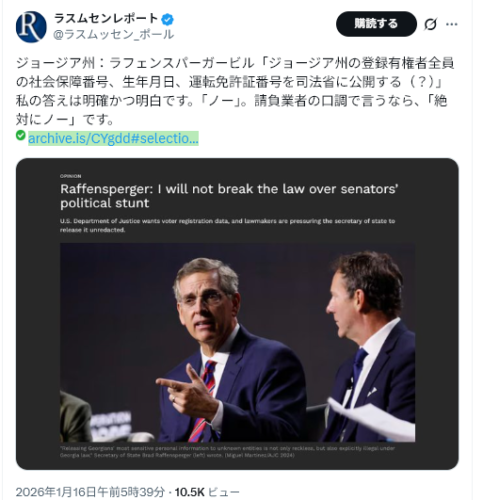Open the archive.is/CYgdd link
Viewport: 483px width, 500px height.
pos(113,138)
